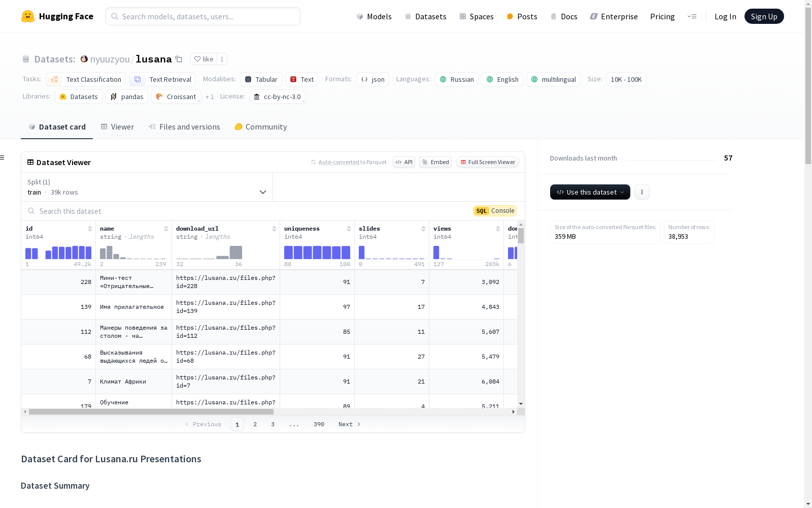
Task: Open Spaces in the top navigation
Action: pos(477,16)
